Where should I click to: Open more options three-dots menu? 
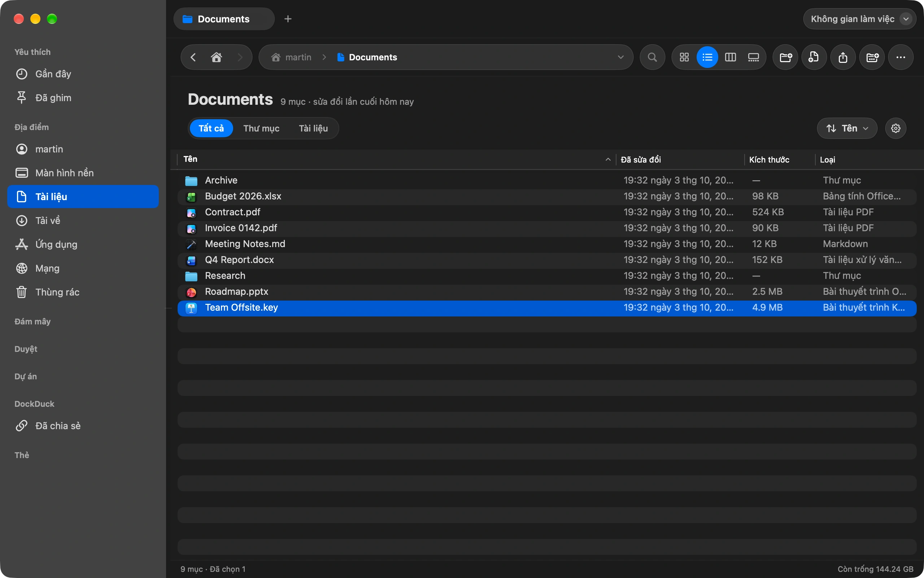pyautogui.click(x=901, y=57)
